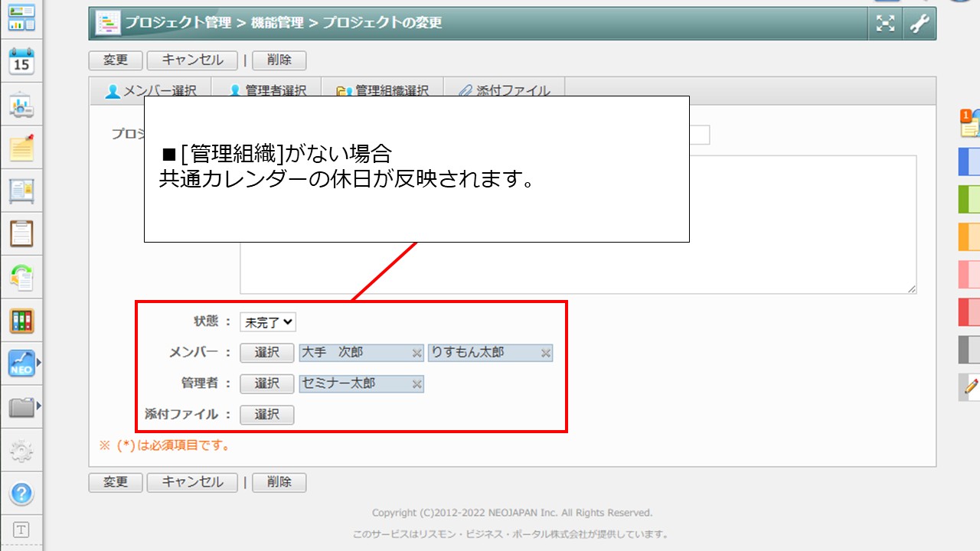Remove member 大手 次郎 with the x
980x551 pixels.
pyautogui.click(x=416, y=353)
